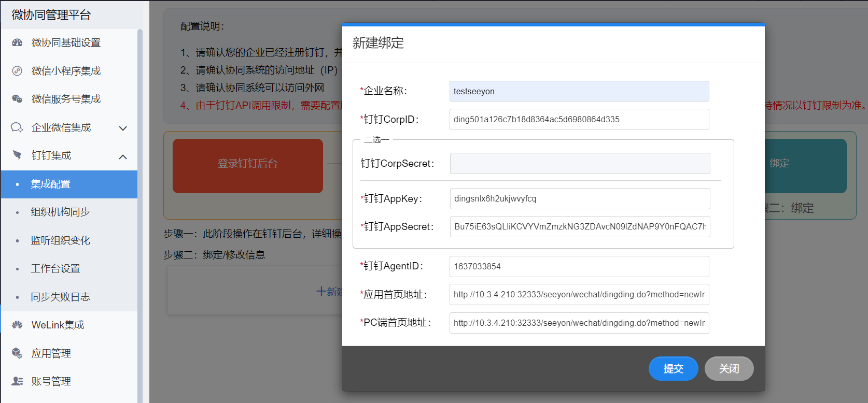868x403 pixels.
Task: Click the sidebar vertical scrollbar
Action: [140, 216]
